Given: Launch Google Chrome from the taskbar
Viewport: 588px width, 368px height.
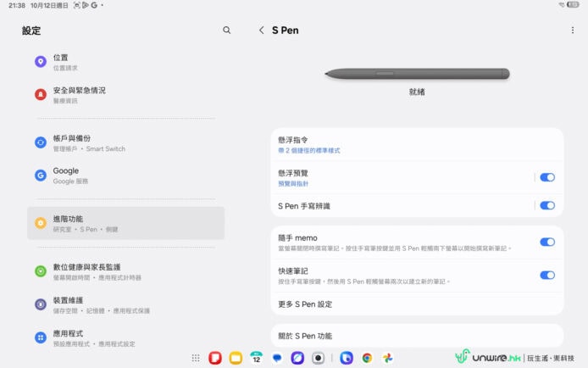Looking at the screenshot, I should [x=367, y=358].
